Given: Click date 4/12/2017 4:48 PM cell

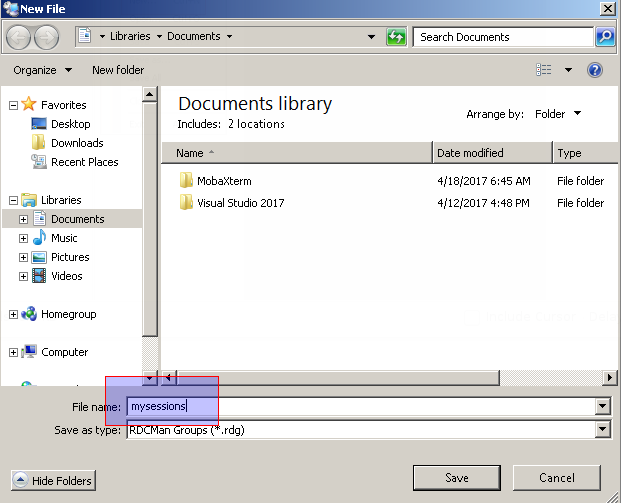Looking at the screenshot, I should [x=483, y=203].
